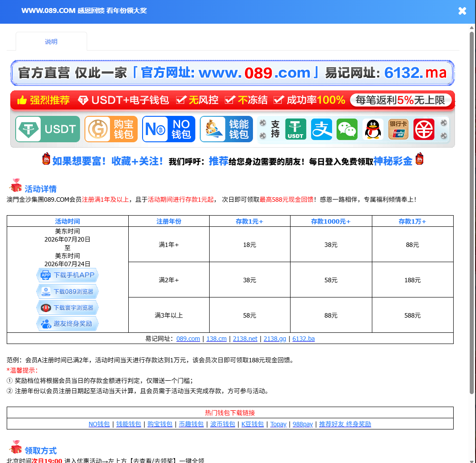
Task: Open the 988pay download link
Action: 303,424
